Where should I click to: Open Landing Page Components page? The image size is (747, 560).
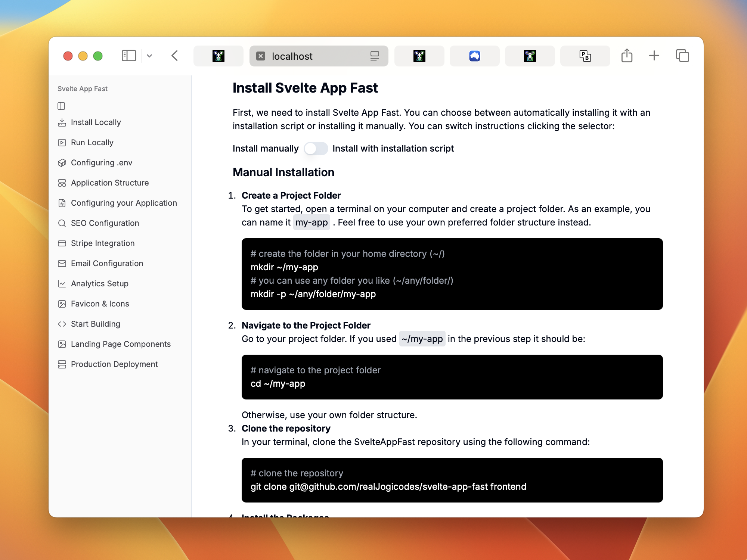click(121, 344)
